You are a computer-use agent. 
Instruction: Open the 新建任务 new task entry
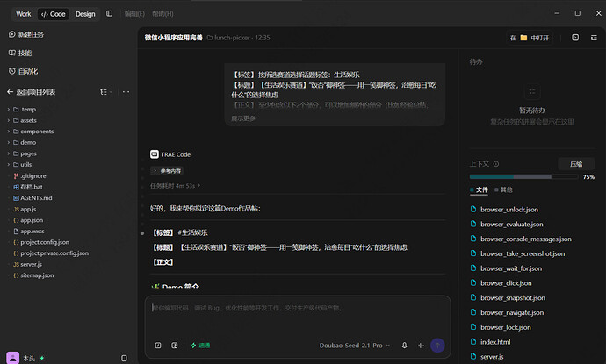coord(25,34)
